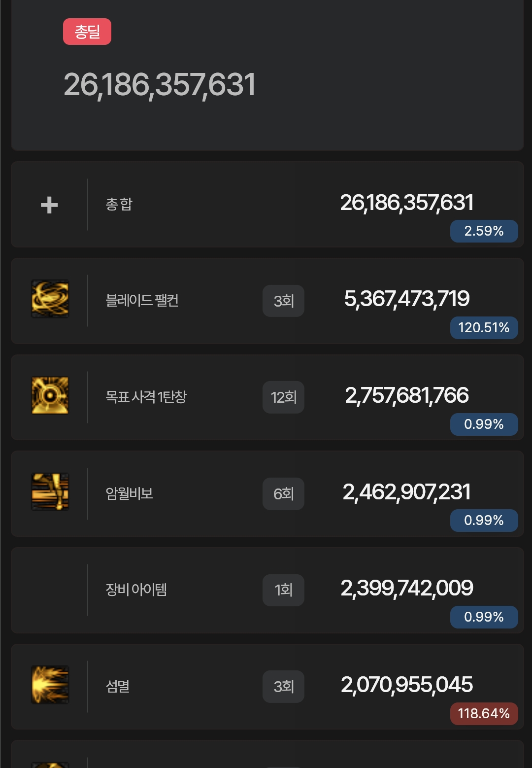Select the 블레이드 팰컨 skill name
This screenshot has width=532, height=768.
click(x=142, y=300)
